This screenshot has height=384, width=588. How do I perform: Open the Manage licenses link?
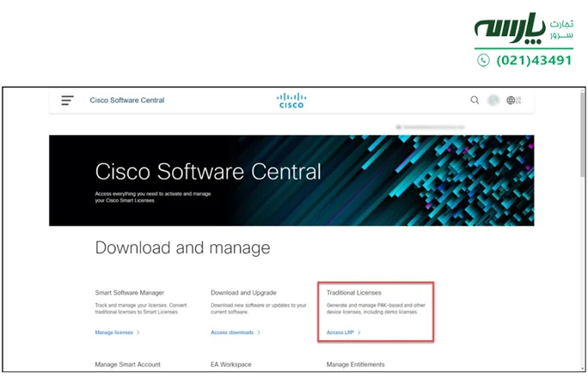[x=113, y=332]
